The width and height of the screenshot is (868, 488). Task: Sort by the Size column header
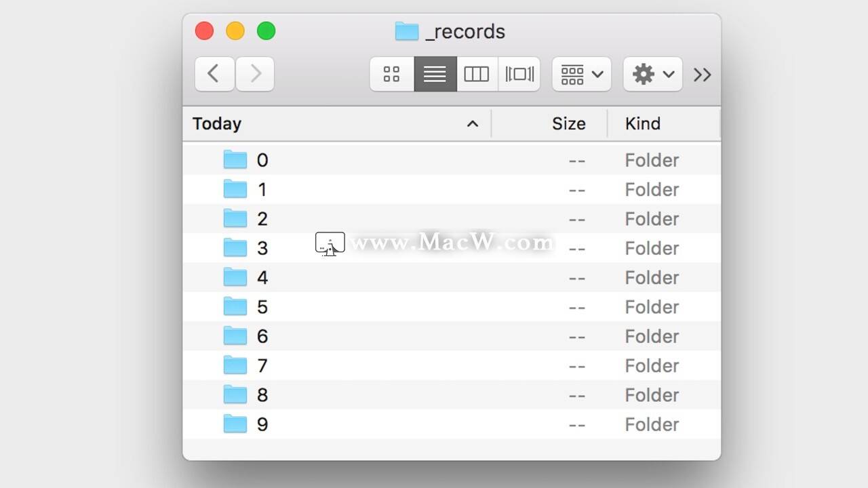pyautogui.click(x=568, y=123)
